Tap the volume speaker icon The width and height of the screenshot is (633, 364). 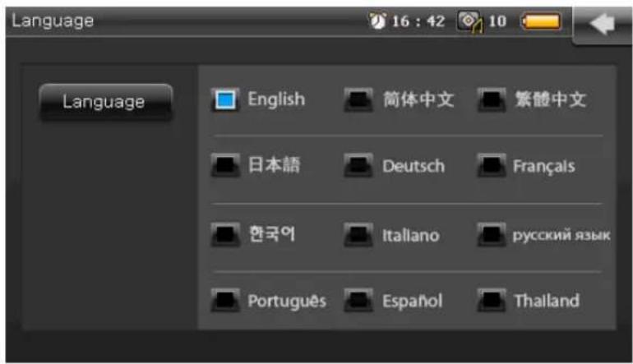click(469, 21)
